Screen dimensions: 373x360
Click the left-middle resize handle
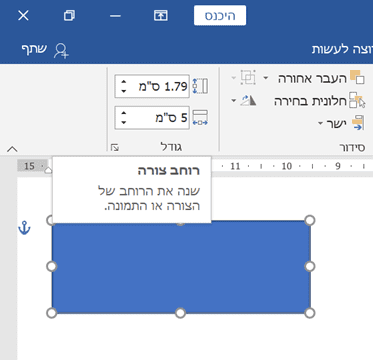point(51,266)
